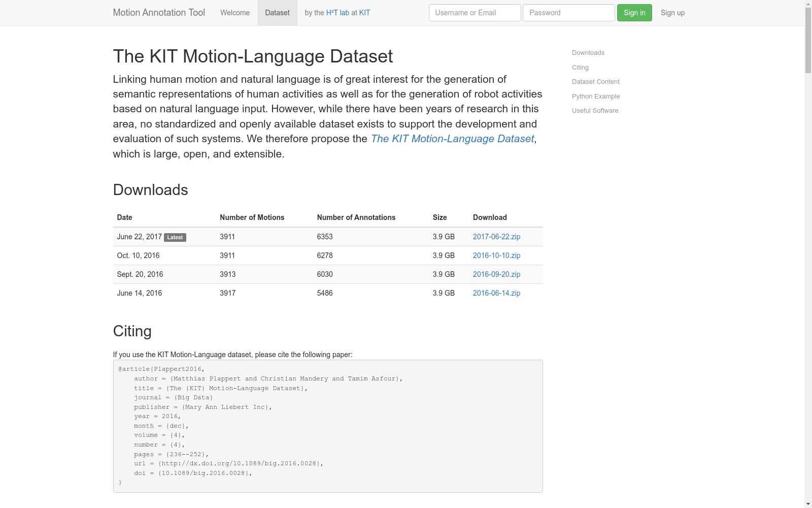The width and height of the screenshot is (812, 508).
Task: Open The KIT Motion-Language Dataset paper link
Action: pos(452,139)
